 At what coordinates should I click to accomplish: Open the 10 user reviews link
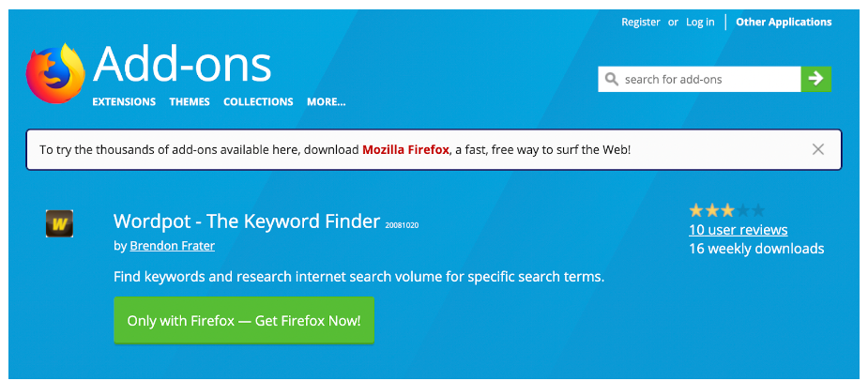(738, 230)
